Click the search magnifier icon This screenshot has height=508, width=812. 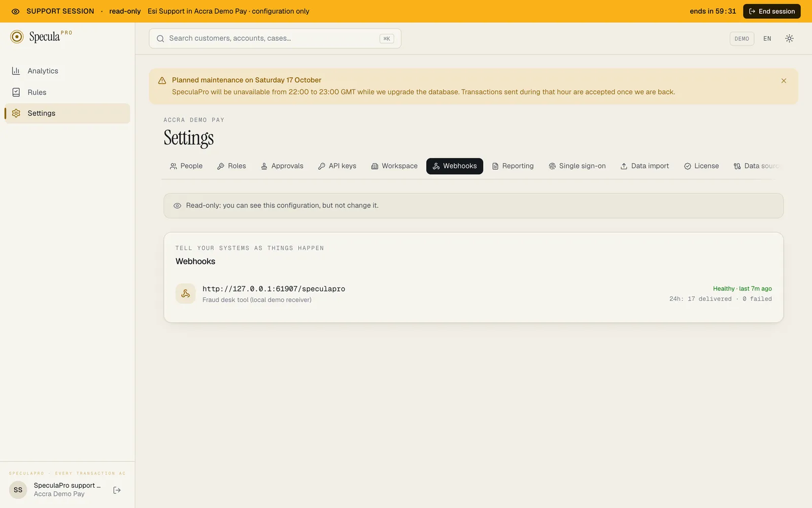[160, 39]
